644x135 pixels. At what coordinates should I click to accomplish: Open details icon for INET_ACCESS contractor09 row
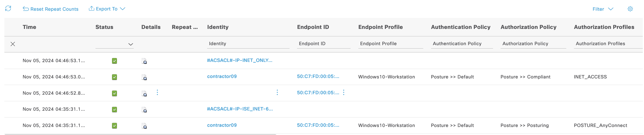click(144, 77)
